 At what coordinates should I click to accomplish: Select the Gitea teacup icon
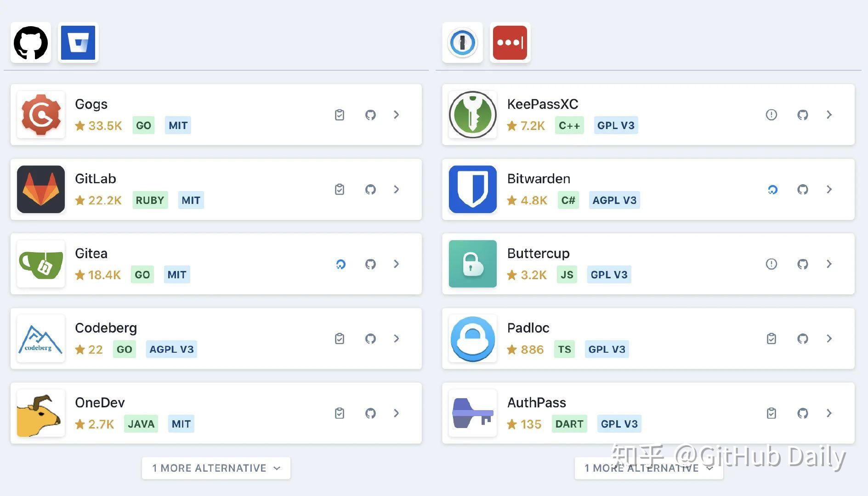40,264
